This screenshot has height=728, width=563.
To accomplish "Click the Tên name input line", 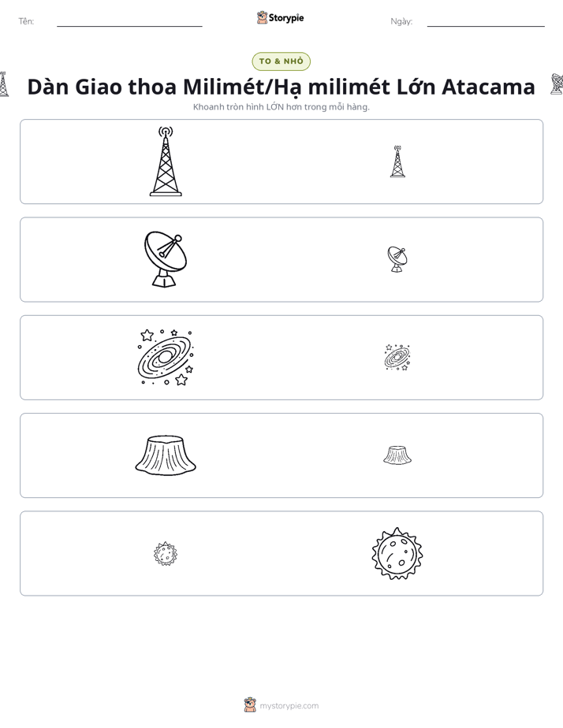I will click(x=129, y=22).
